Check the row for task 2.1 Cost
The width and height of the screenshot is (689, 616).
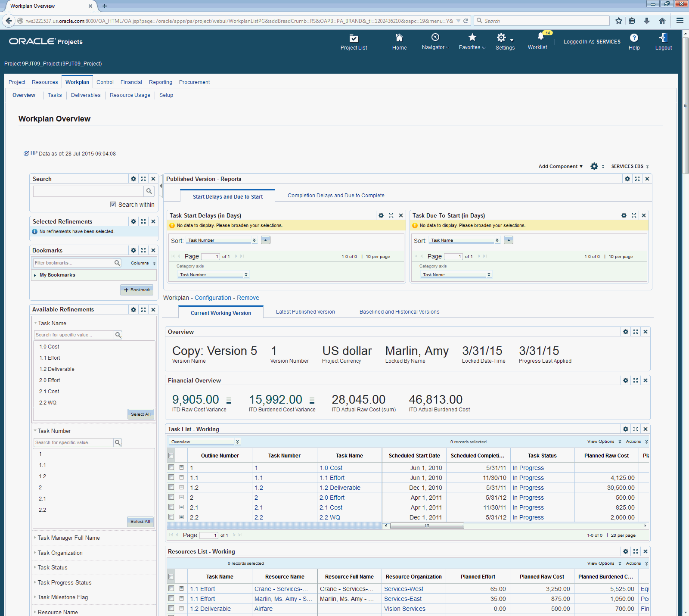[171, 507]
